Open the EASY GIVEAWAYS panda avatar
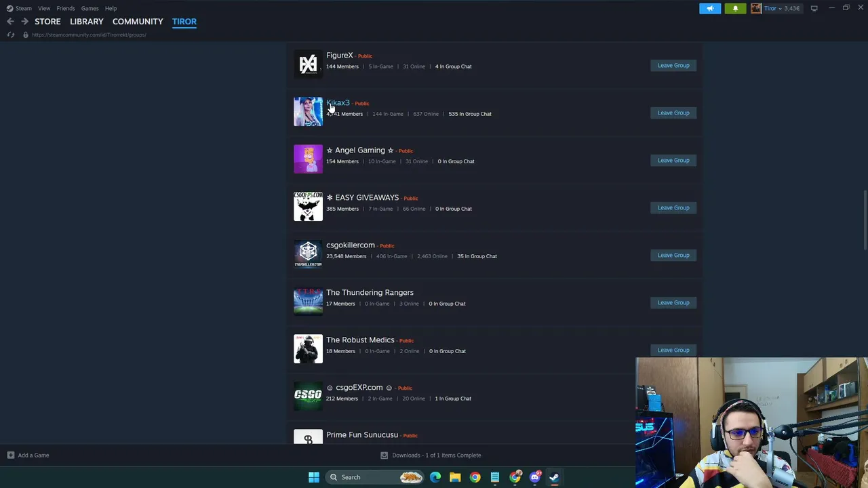The image size is (868, 488). click(x=308, y=207)
